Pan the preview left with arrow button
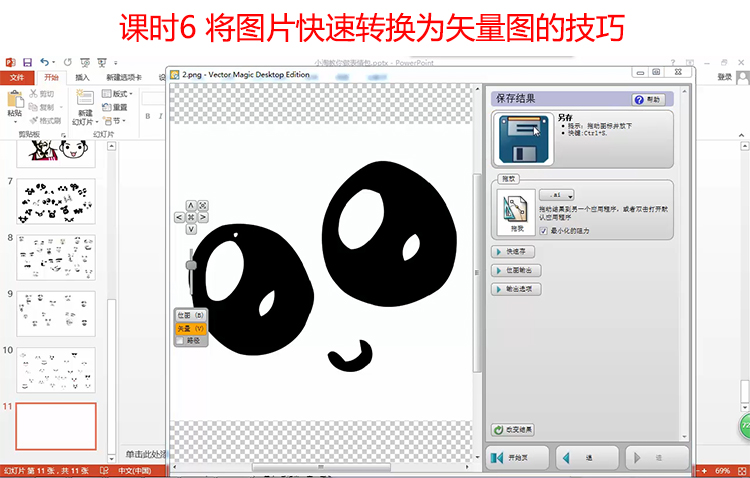Image resolution: width=750 pixels, height=478 pixels. 179,217
